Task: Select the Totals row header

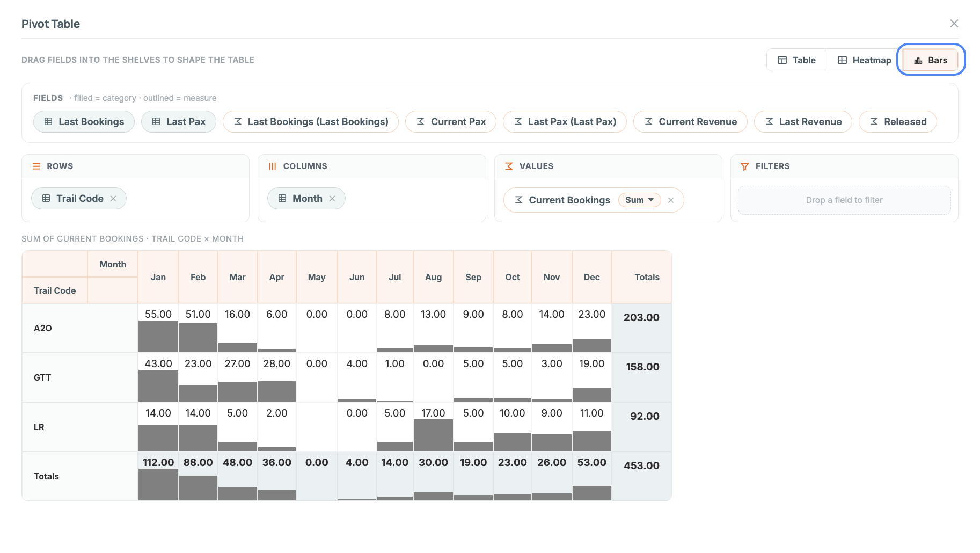Action: pyautogui.click(x=80, y=476)
